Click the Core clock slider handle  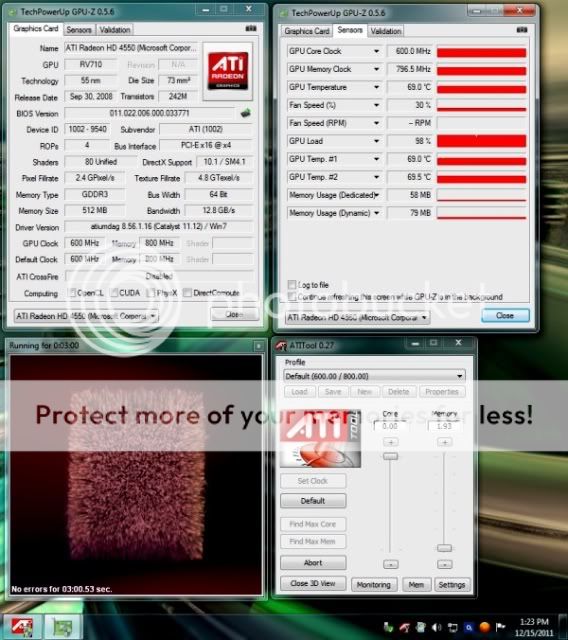[390, 456]
